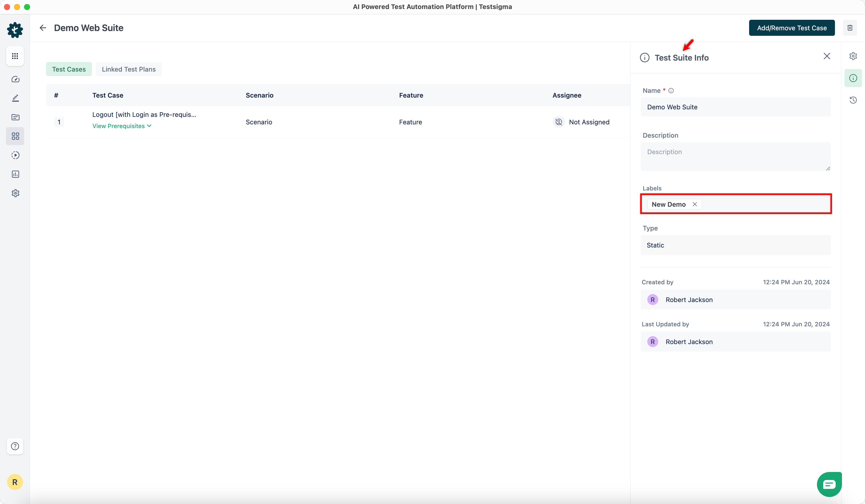The width and height of the screenshot is (865, 504).
Task: Expand View Prerequisites dropdown
Action: [x=122, y=126]
